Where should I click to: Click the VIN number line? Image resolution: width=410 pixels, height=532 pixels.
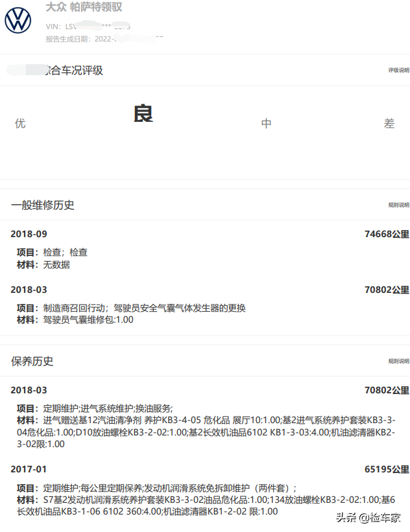coord(88,27)
